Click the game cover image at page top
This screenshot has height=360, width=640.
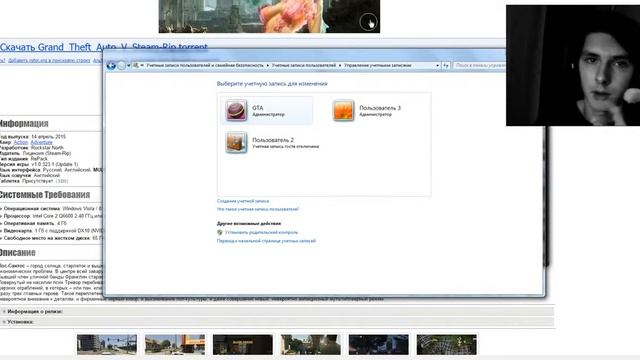(x=269, y=16)
